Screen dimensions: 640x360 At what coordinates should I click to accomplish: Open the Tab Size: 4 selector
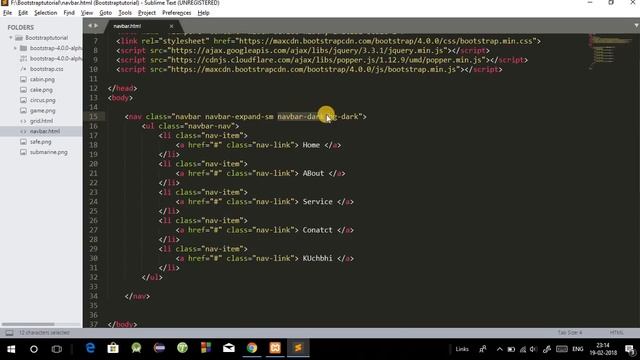(x=570, y=333)
